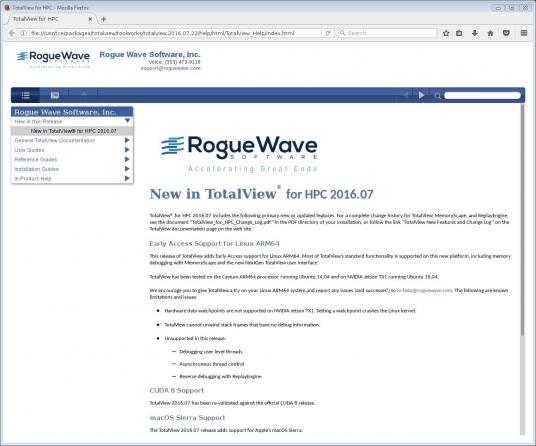Click the Rogue Wave Software, Inc. header title
Viewport: 536px width, 446px height.
[150, 54]
